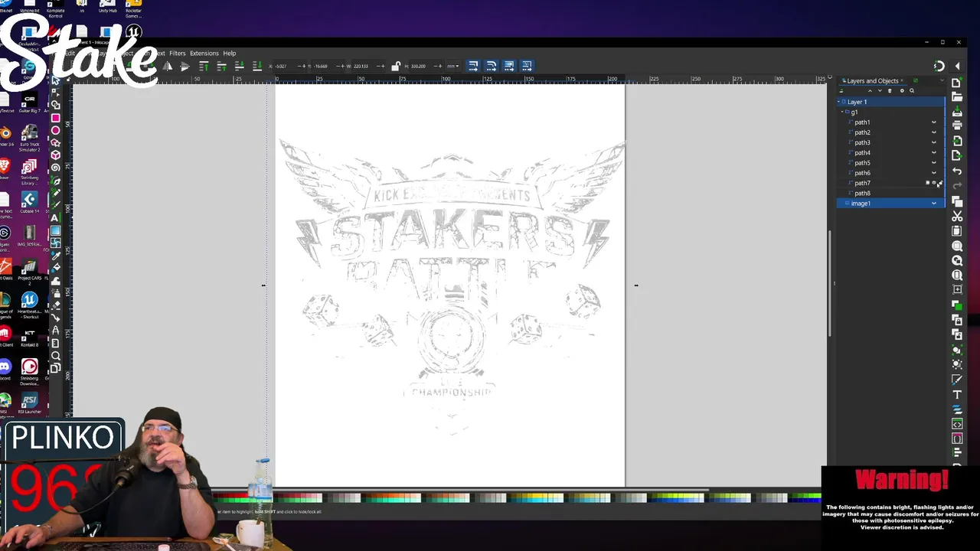Image resolution: width=980 pixels, height=551 pixels.
Task: Open the Extensions menu
Action: [x=204, y=54]
